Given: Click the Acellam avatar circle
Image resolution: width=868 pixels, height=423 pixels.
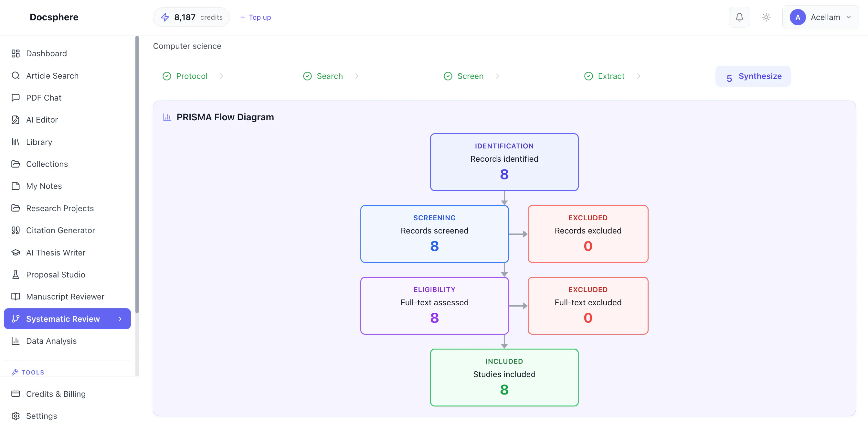Looking at the screenshot, I should pos(798,17).
